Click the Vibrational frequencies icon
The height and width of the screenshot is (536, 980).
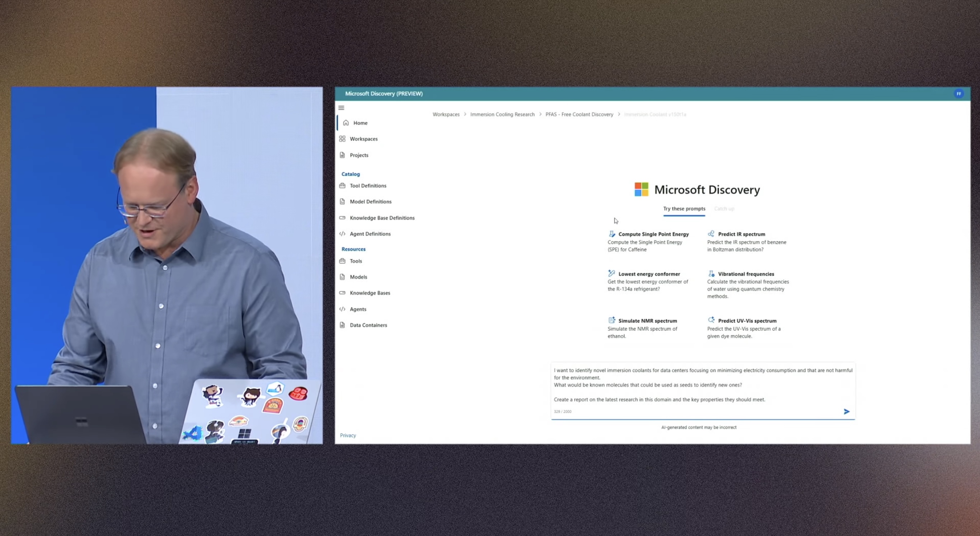(x=711, y=273)
